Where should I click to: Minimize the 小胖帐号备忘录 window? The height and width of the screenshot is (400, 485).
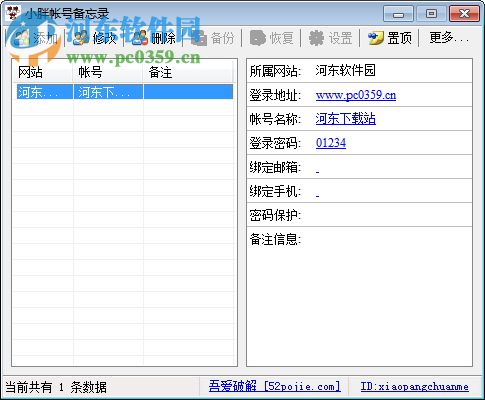pyautogui.click(x=398, y=14)
